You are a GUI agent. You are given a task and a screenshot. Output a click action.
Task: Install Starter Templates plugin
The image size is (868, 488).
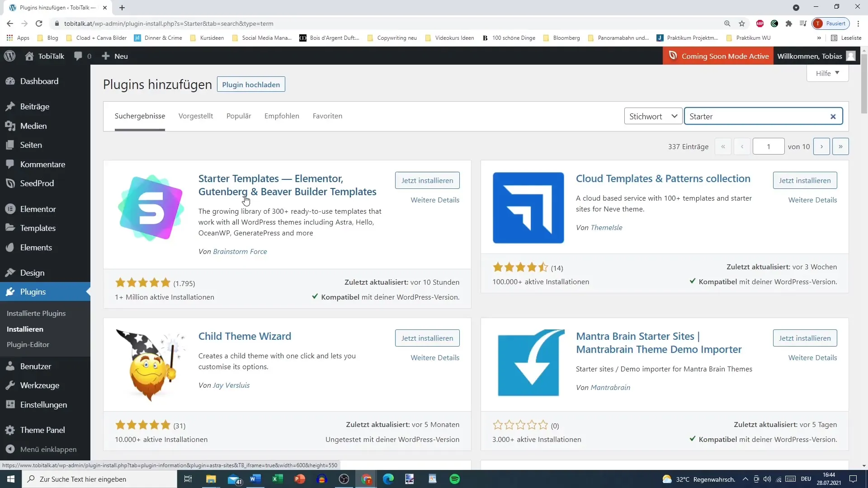tap(427, 180)
